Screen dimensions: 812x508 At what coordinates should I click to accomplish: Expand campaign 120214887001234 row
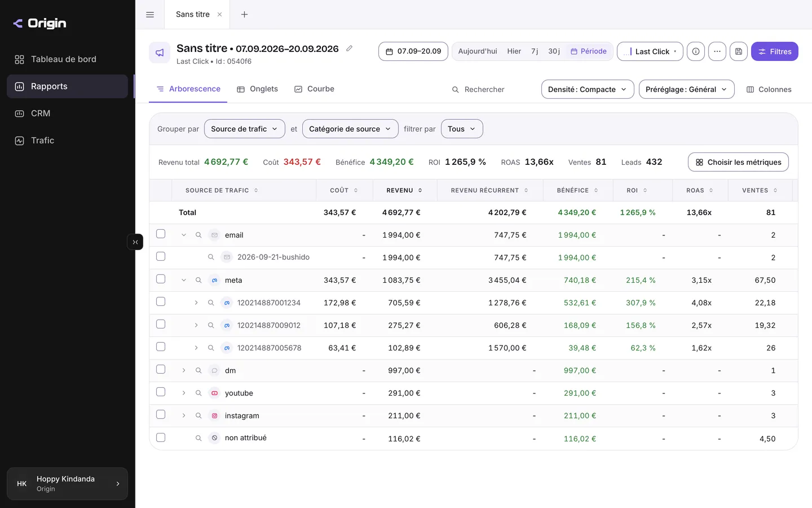[x=196, y=303]
